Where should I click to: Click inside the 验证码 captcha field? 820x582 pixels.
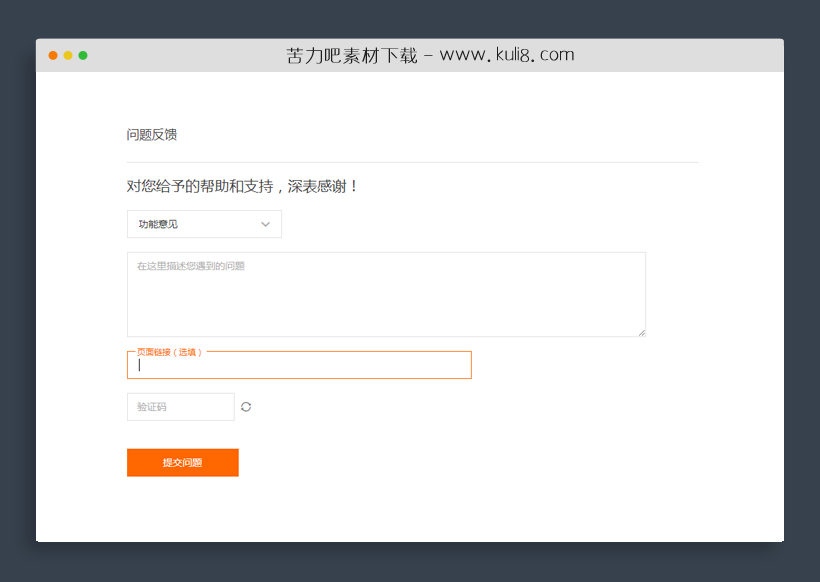tap(180, 406)
